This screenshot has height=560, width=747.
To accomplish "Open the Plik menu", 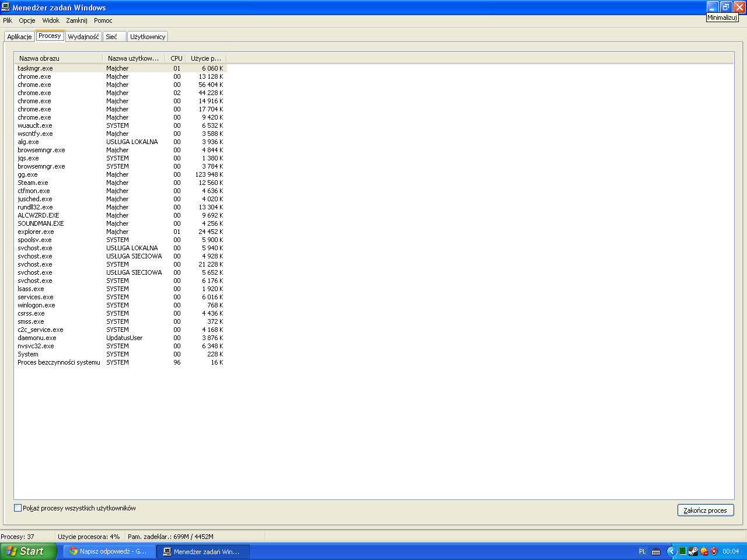I will point(8,20).
